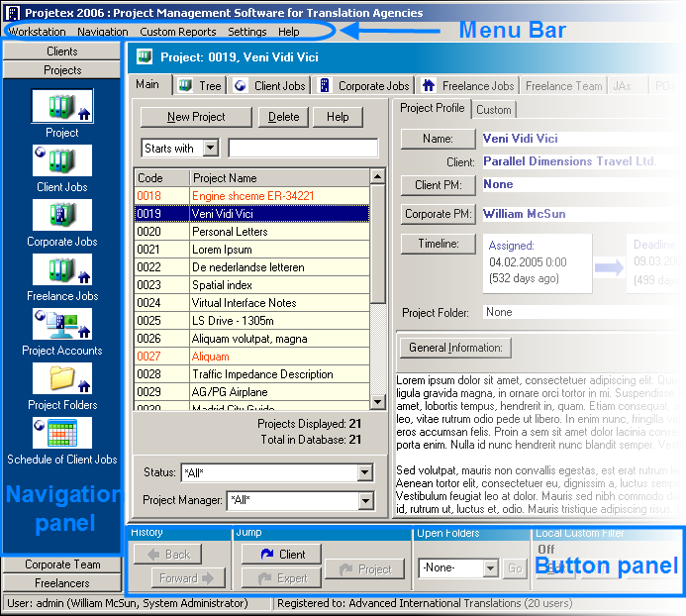Image resolution: width=686 pixels, height=616 pixels.
Task: Click the Code column header
Action: click(162, 178)
